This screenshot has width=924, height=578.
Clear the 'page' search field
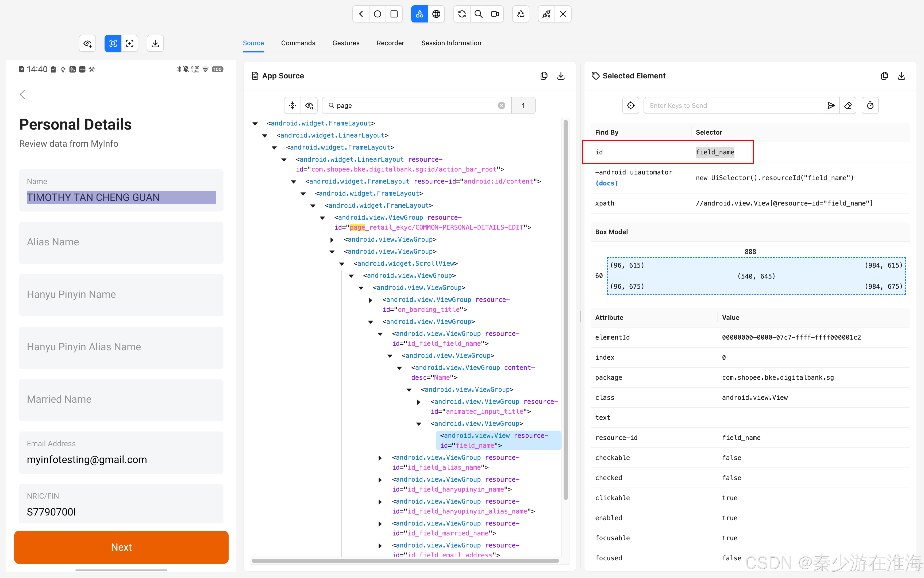pos(502,105)
